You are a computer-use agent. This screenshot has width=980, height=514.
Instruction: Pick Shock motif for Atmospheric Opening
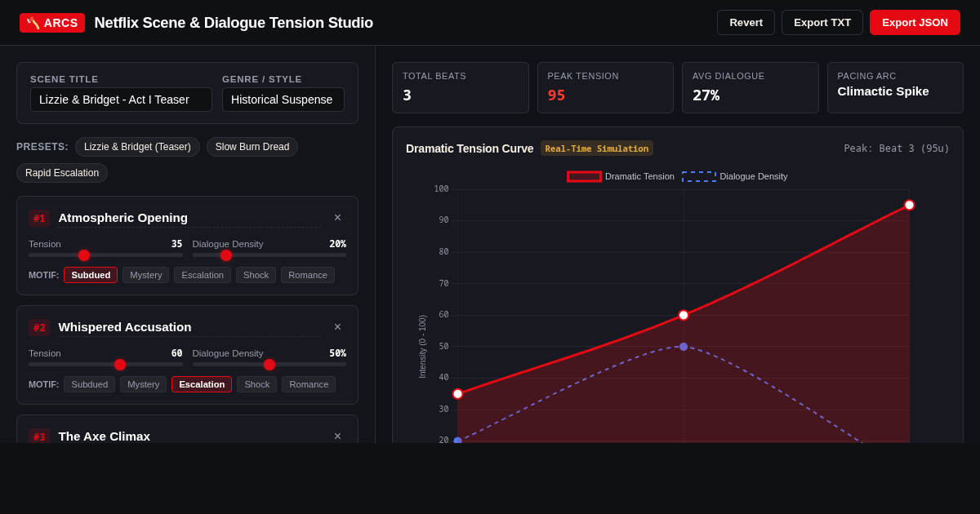click(x=256, y=275)
